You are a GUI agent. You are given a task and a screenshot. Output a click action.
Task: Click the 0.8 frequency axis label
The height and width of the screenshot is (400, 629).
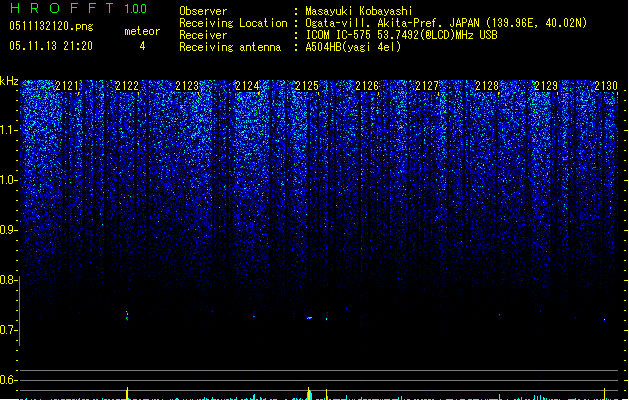9,280
